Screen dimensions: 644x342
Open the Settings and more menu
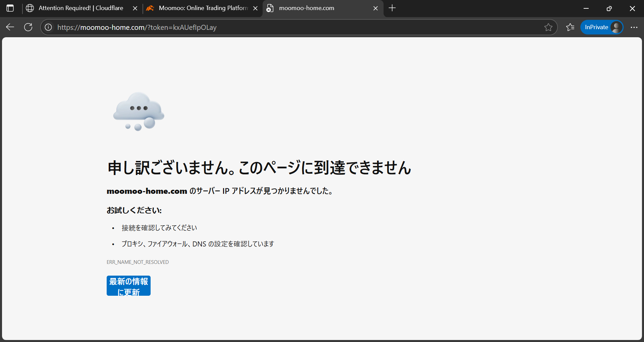click(x=634, y=27)
